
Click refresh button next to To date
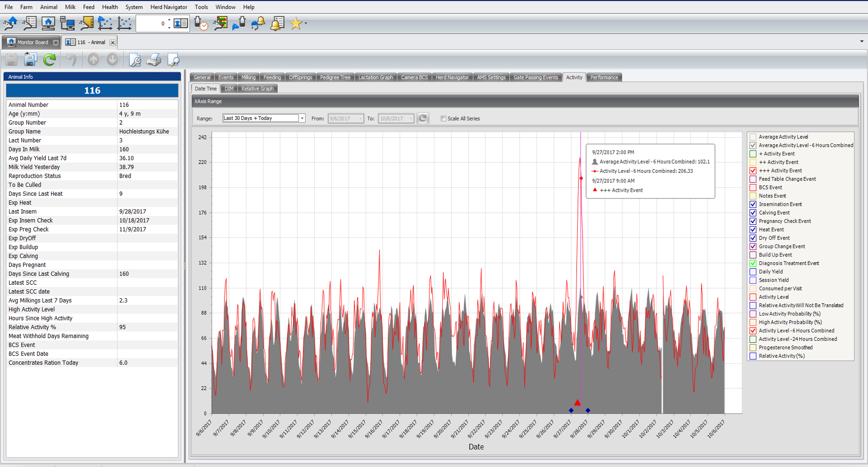click(x=423, y=118)
